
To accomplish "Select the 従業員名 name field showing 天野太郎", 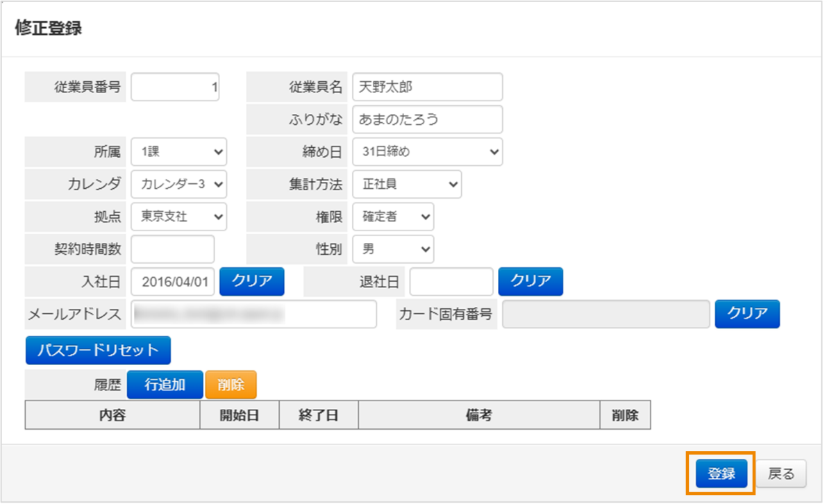I will [427, 87].
